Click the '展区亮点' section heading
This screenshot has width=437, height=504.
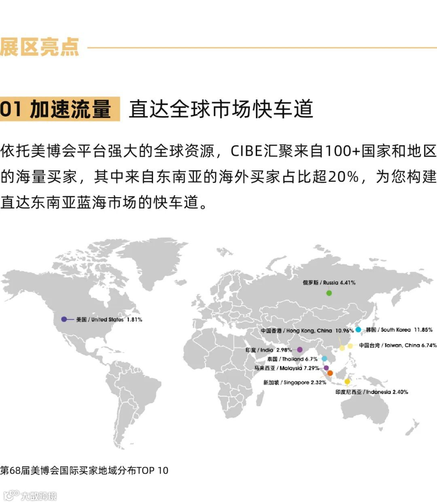point(39,47)
